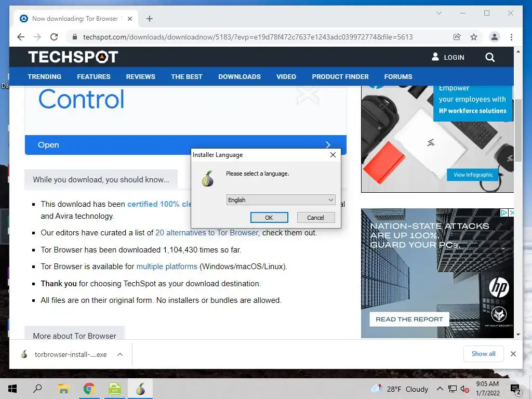Open the installer language dropdown
This screenshot has height=399, width=532.
(x=281, y=200)
